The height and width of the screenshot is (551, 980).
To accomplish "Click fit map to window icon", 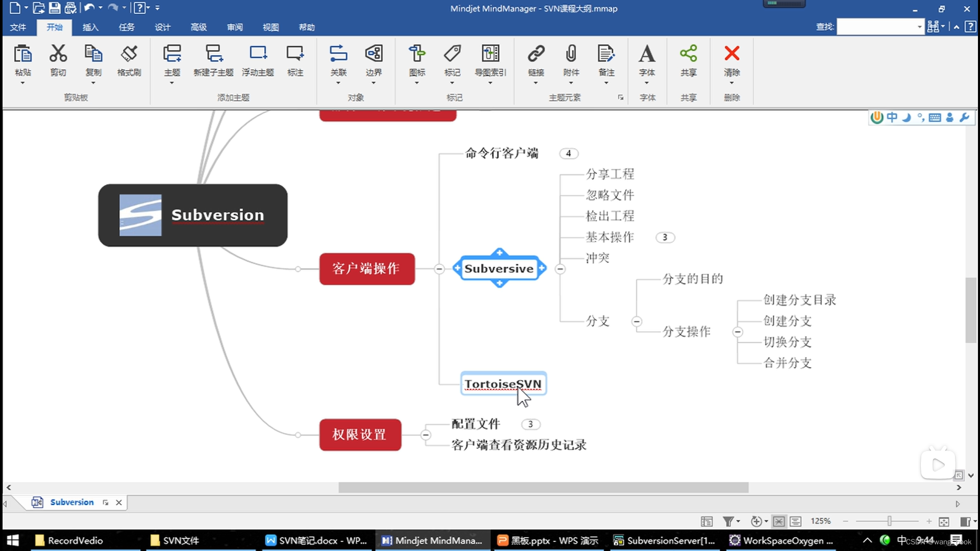I will [944, 521].
